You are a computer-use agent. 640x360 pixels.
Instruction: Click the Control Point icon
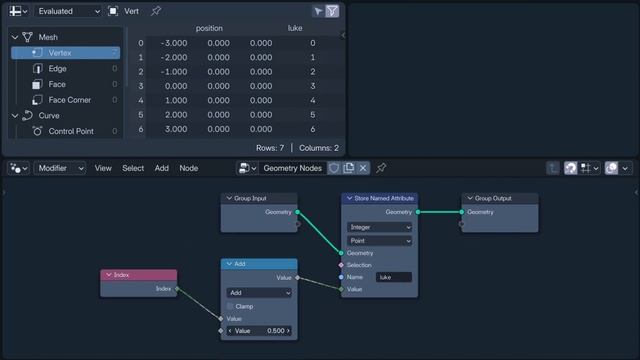point(37,131)
